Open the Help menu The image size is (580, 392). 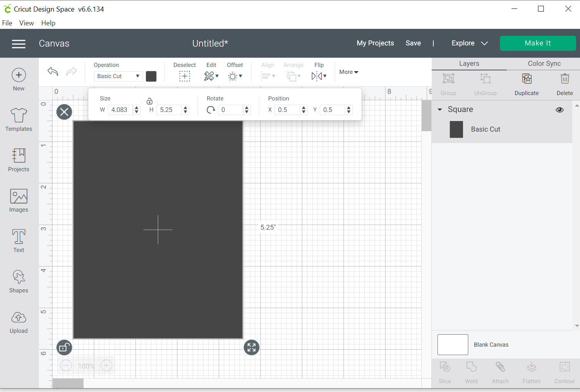(49, 23)
